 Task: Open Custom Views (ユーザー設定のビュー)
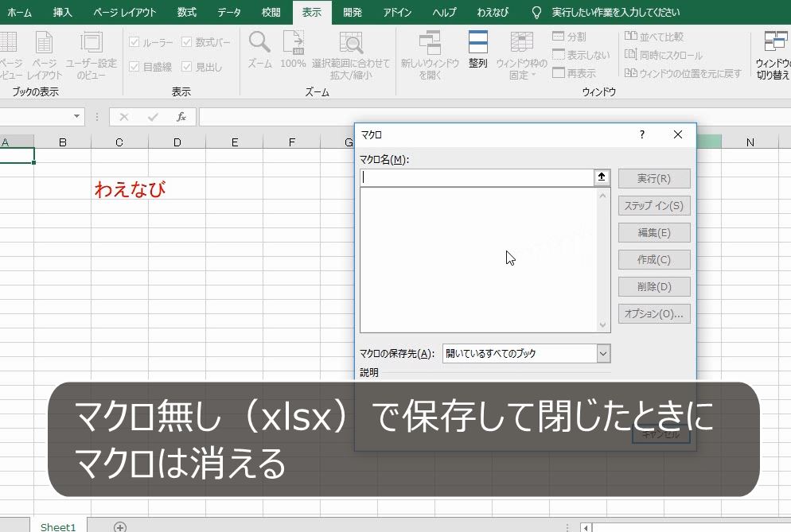(92, 54)
